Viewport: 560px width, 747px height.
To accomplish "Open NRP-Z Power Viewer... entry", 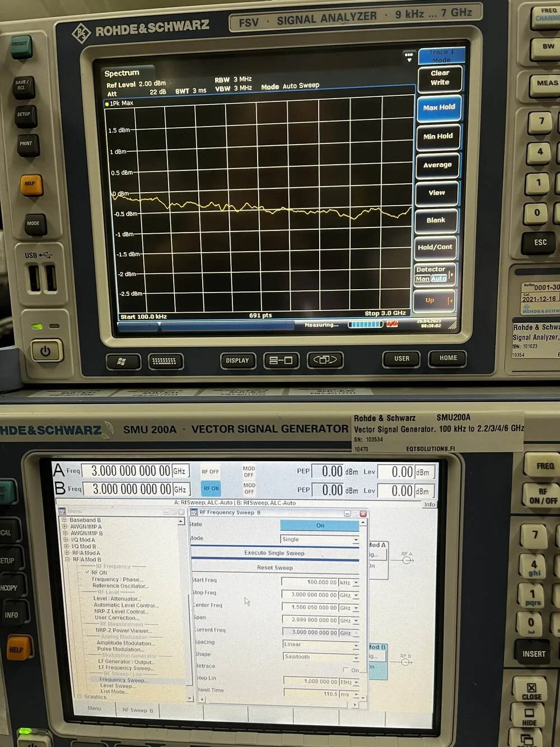I will [x=124, y=630].
